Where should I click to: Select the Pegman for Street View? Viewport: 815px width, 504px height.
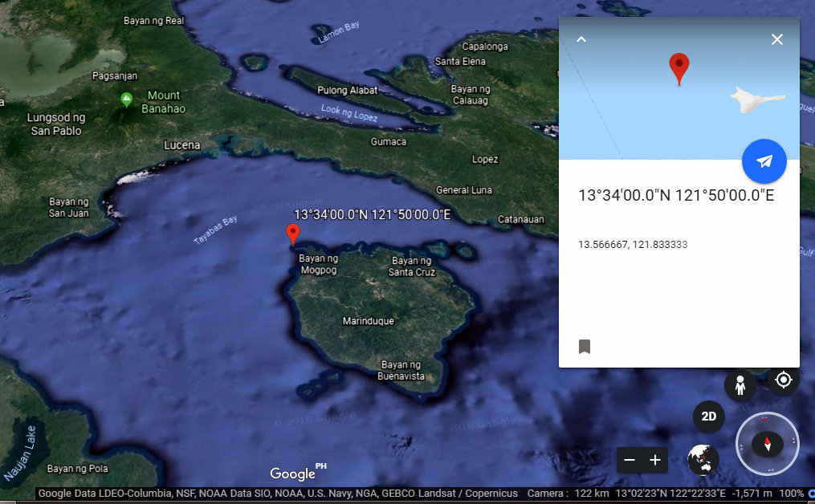(x=740, y=385)
